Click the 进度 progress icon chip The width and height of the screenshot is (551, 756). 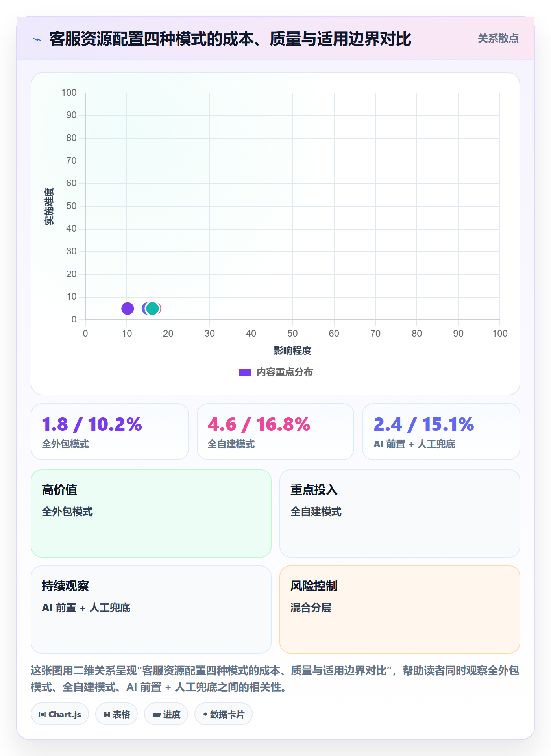[166, 714]
